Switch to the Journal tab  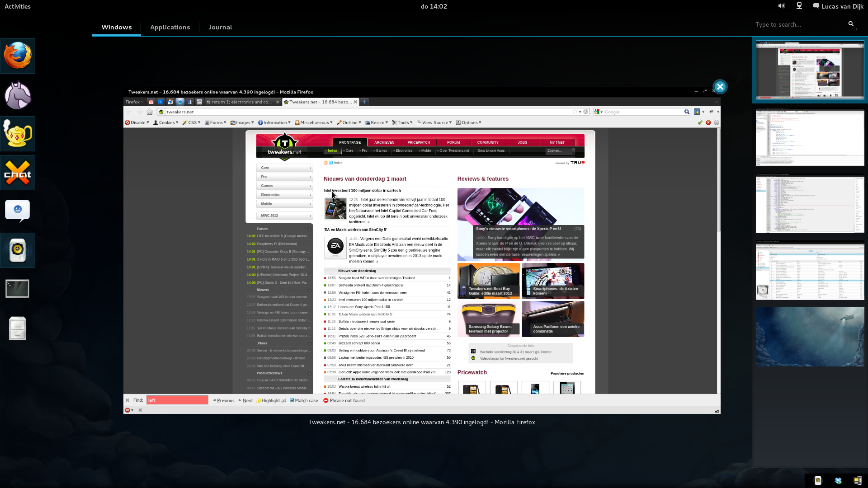pyautogui.click(x=220, y=27)
